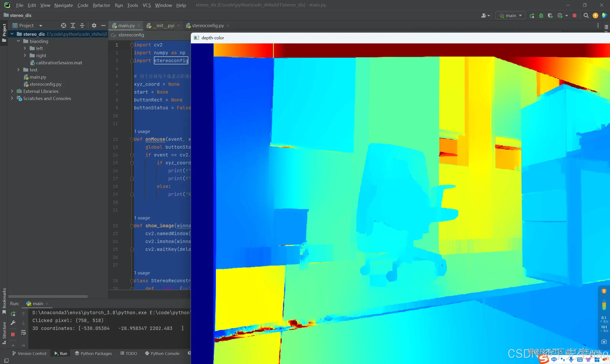Collapse the biaoding folder
The height and width of the screenshot is (364, 610).
(x=18, y=41)
